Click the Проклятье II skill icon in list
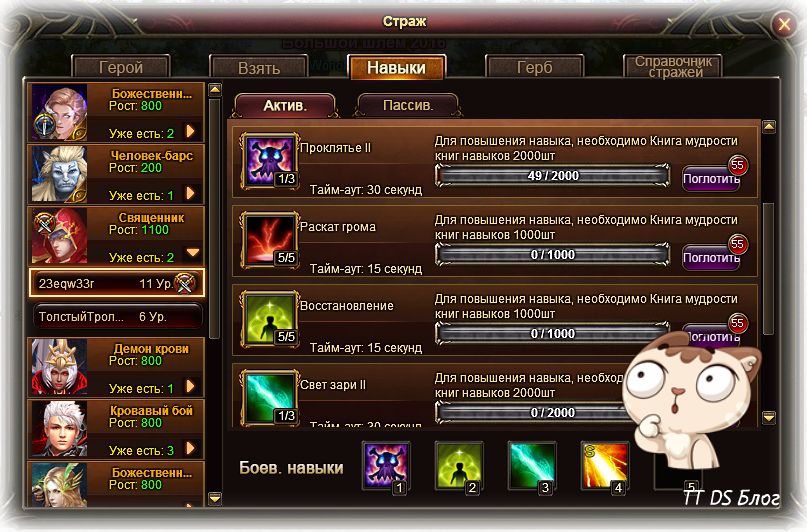The height and width of the screenshot is (532, 807). pyautogui.click(x=270, y=161)
